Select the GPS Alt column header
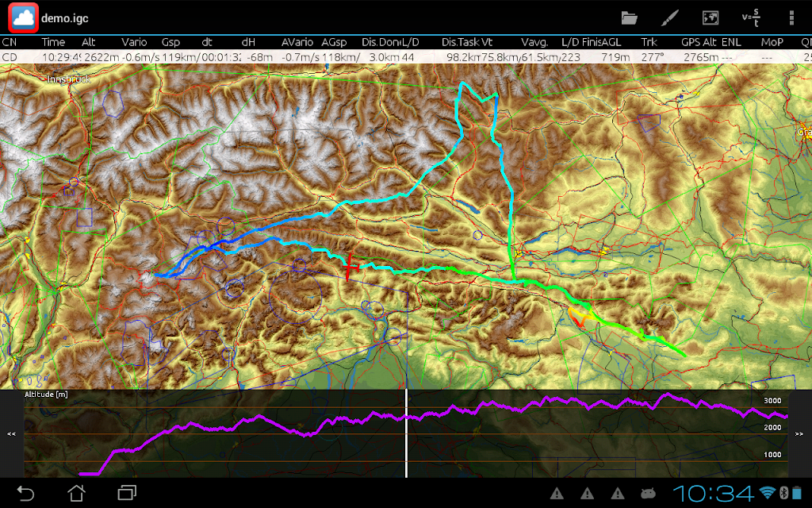This screenshot has height=508, width=812. pos(699,42)
